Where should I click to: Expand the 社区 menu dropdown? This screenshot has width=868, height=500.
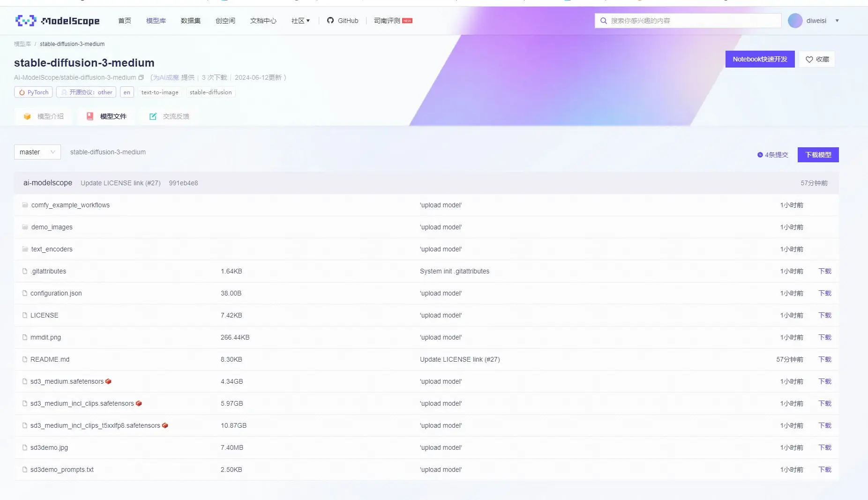(300, 21)
